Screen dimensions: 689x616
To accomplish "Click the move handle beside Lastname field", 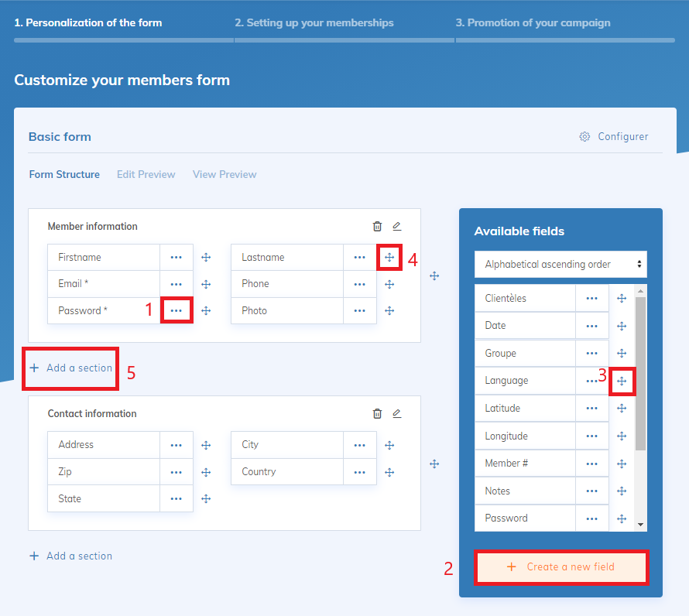I will (x=389, y=257).
